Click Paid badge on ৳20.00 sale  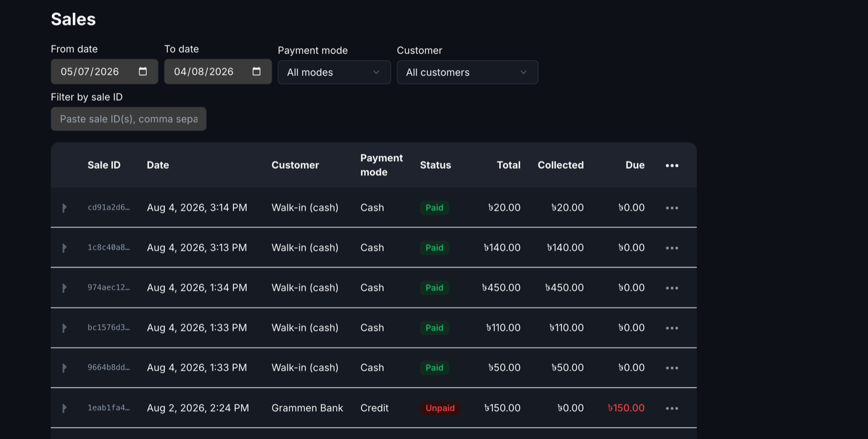pyautogui.click(x=434, y=208)
